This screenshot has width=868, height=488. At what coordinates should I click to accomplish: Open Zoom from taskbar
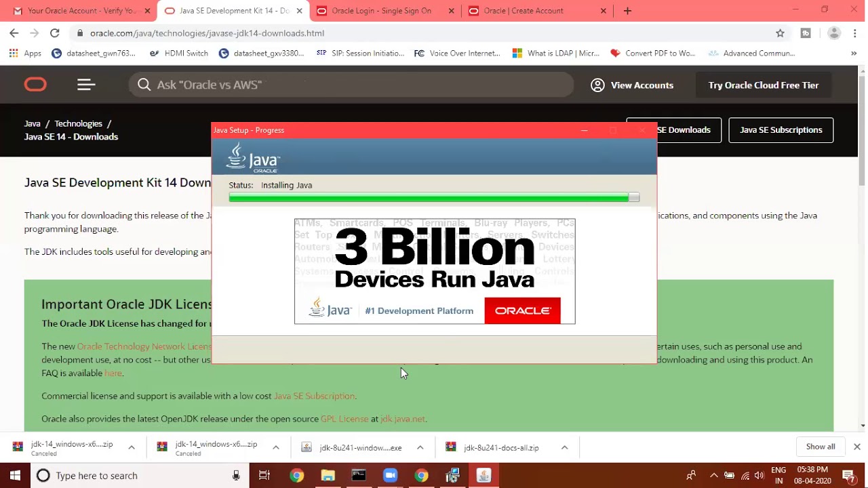point(390,475)
